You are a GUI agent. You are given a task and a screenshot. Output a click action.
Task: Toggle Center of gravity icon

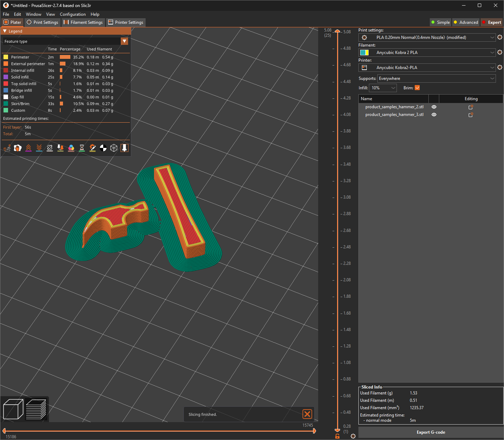[x=103, y=148]
